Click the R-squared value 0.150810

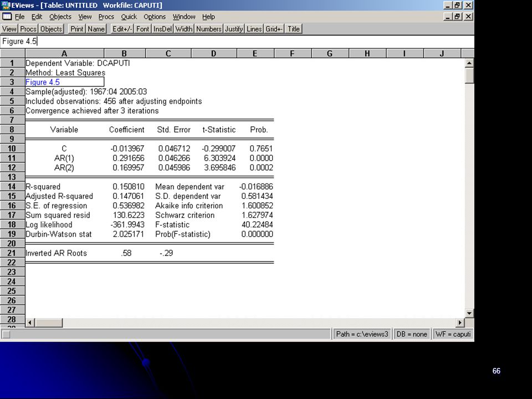tap(128, 187)
